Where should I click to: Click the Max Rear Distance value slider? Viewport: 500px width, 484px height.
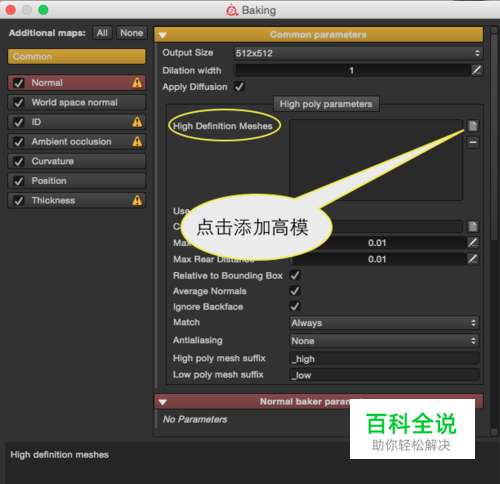pos(377,259)
